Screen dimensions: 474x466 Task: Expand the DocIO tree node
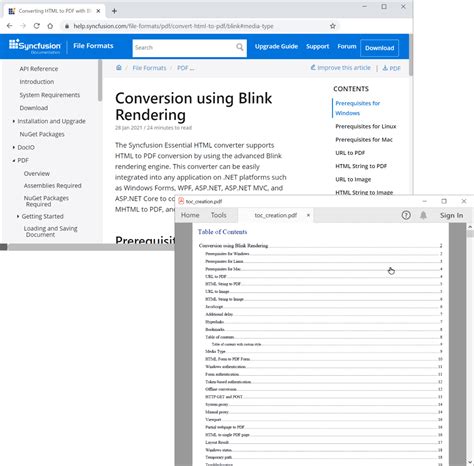(14, 147)
